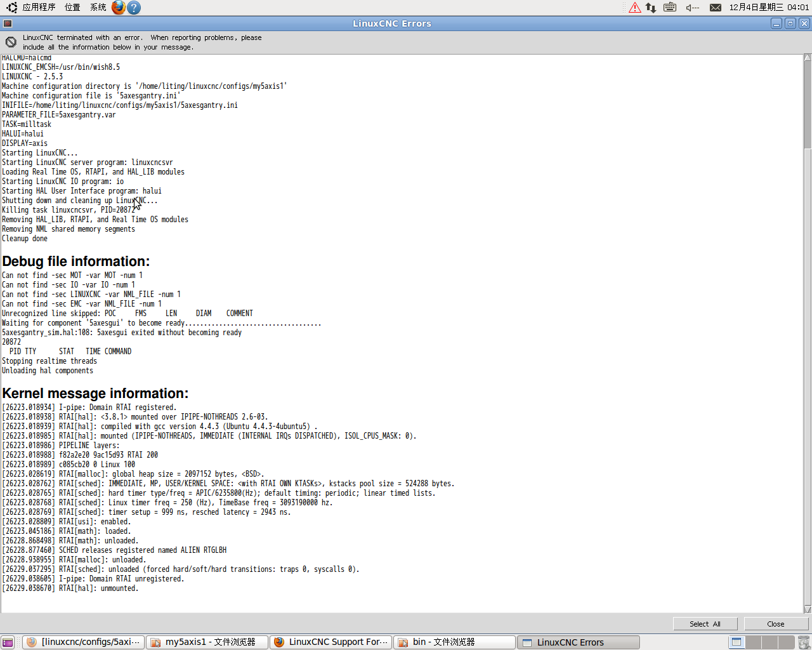Click the 'LINUXCNC - 2.5.3' version line
The image size is (812, 650).
(32, 77)
